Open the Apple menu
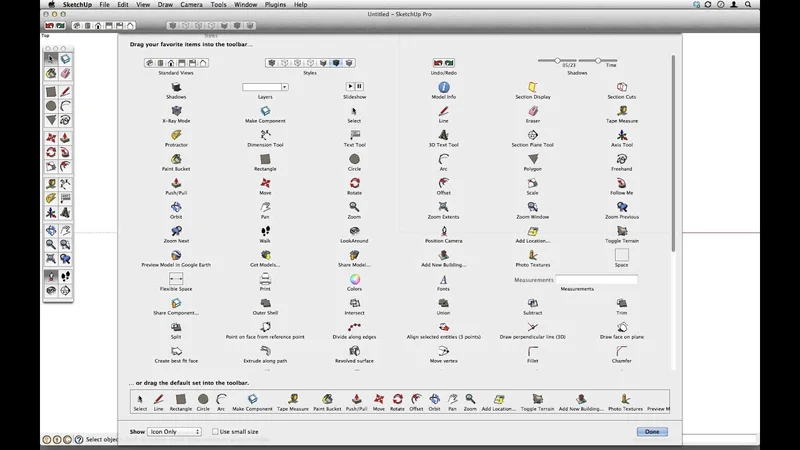 tap(51, 5)
